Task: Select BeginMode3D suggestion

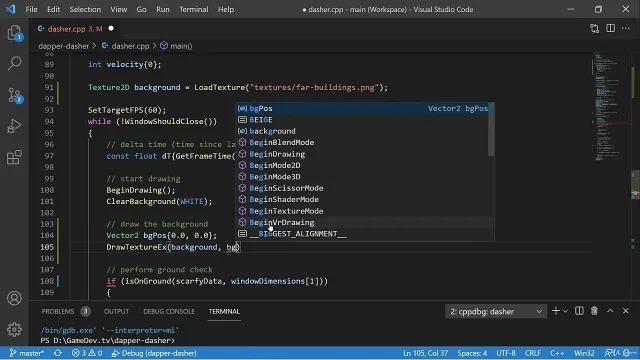Action: click(363, 177)
